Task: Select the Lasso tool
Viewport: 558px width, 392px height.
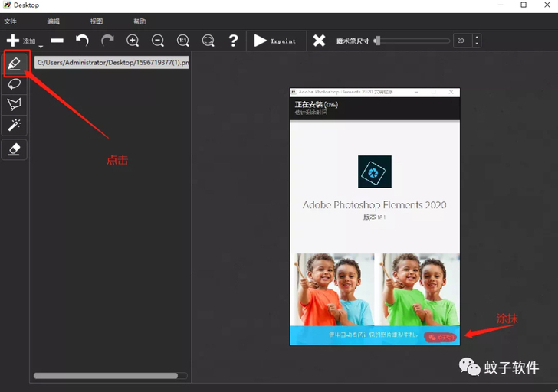Action: tap(15, 84)
